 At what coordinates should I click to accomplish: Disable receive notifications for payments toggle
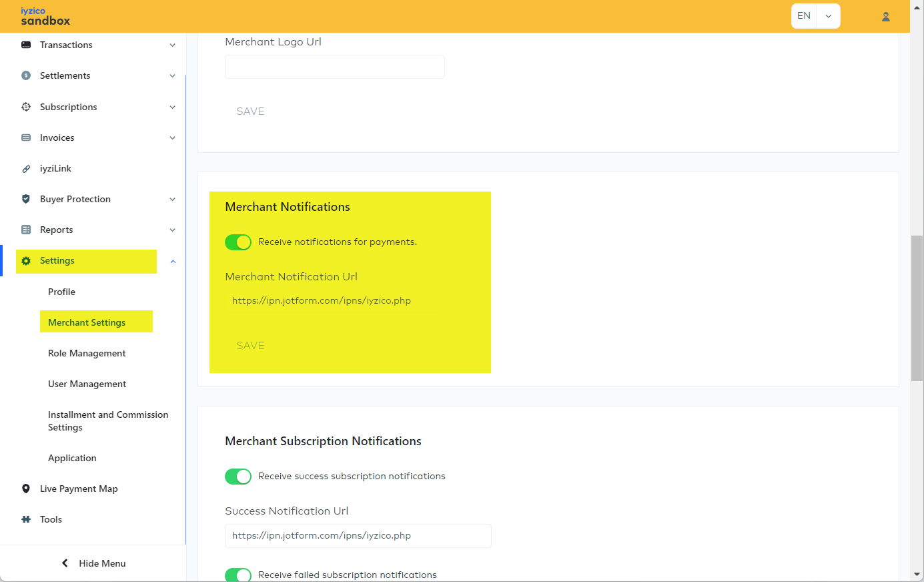tap(238, 242)
